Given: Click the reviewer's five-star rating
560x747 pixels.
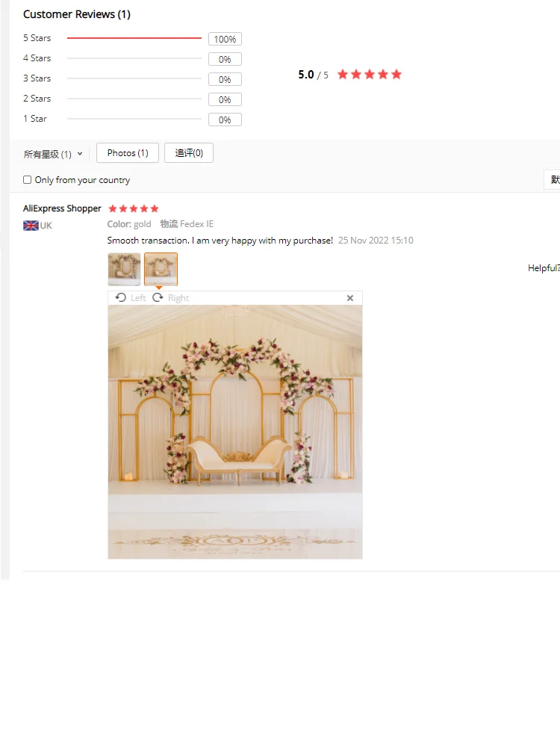Looking at the screenshot, I should click(x=134, y=208).
